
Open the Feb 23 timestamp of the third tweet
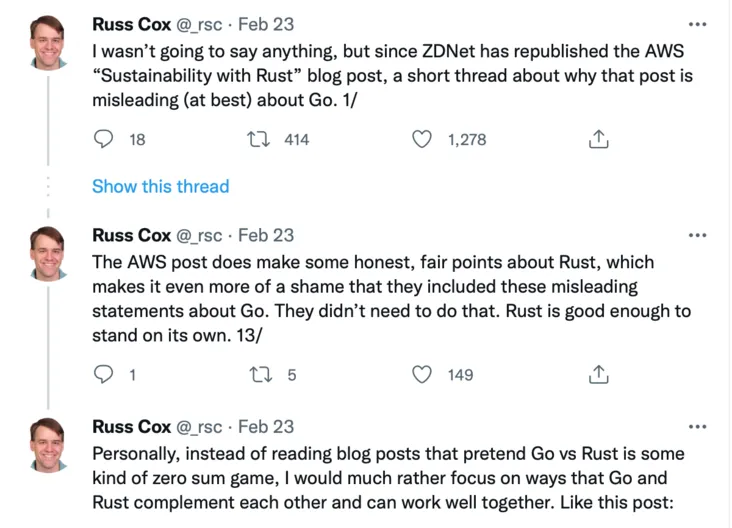coord(266,427)
